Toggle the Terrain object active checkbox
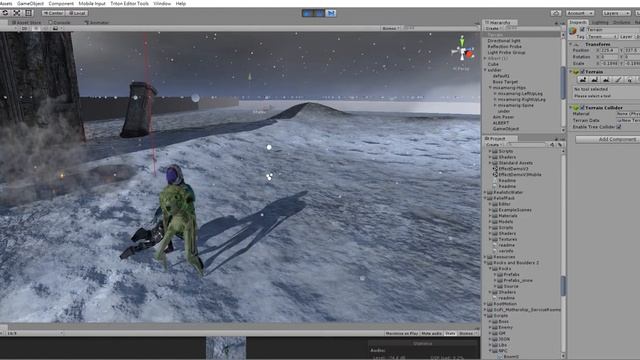This screenshot has height=360, width=640. [x=582, y=30]
